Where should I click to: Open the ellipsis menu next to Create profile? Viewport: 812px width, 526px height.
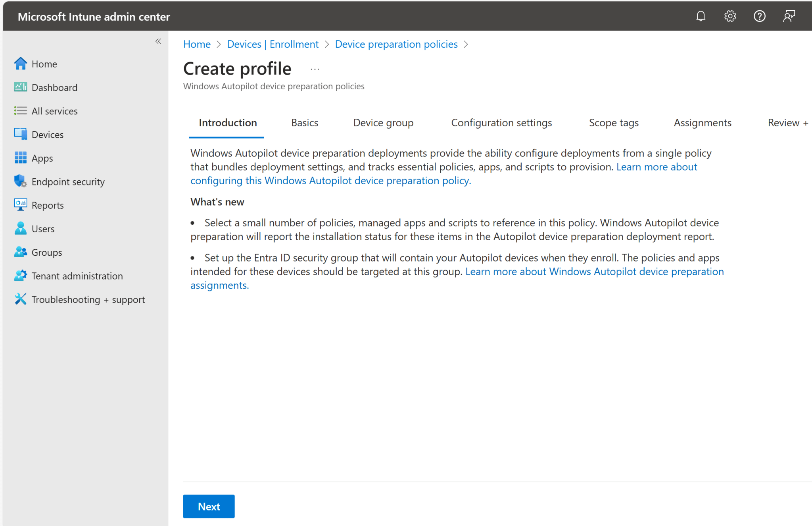click(x=315, y=68)
